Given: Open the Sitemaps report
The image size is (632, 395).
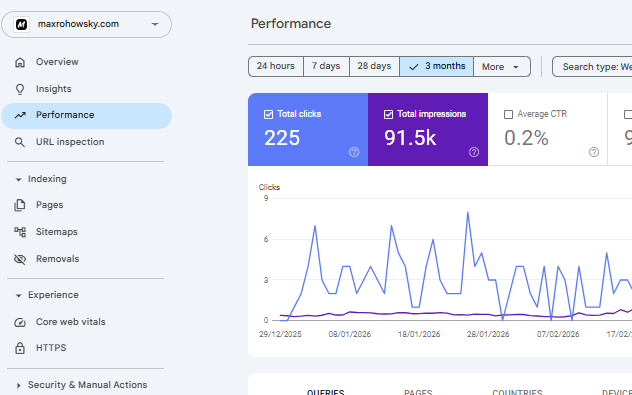Looking at the screenshot, I should tap(86, 232).
